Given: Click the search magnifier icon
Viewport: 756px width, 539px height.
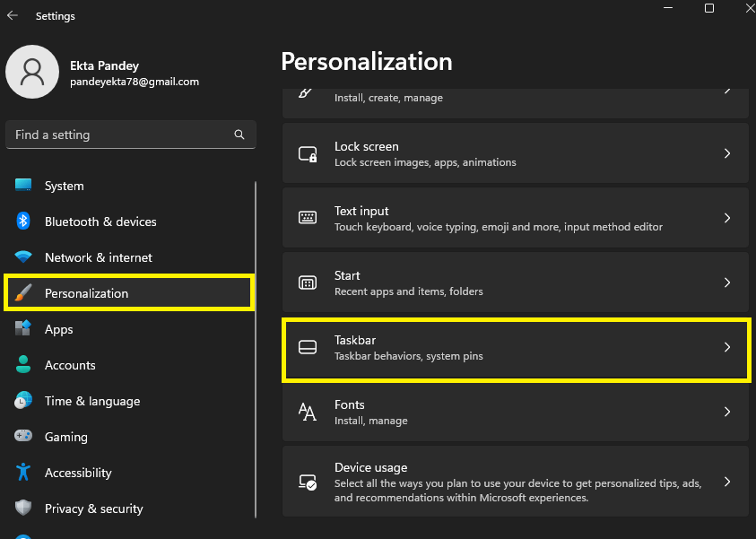Looking at the screenshot, I should click(239, 135).
